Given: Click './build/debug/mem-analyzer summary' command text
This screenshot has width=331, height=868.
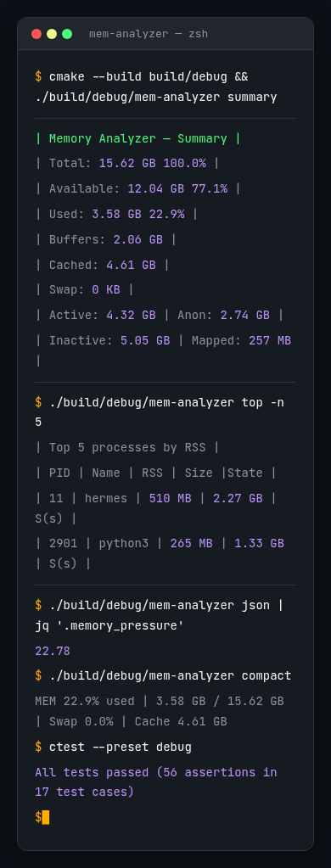Looking at the screenshot, I should tap(155, 98).
